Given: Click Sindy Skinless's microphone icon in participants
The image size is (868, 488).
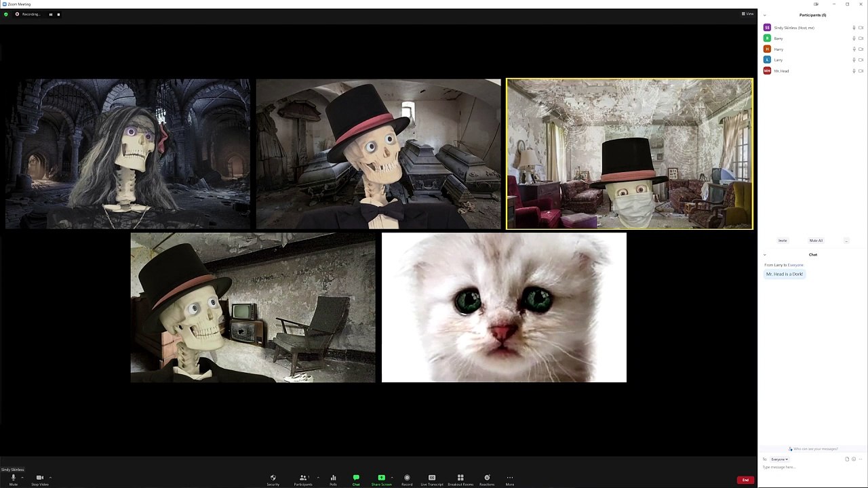Looking at the screenshot, I should click(854, 28).
